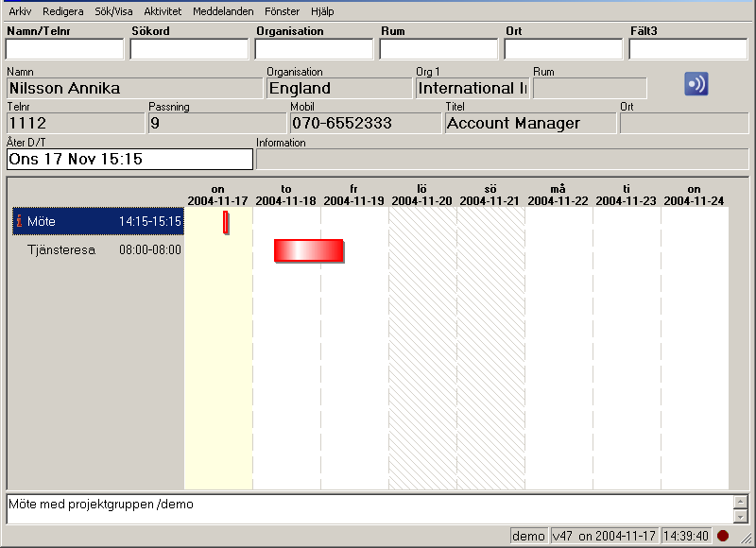
Task: Click the Åter D/T field Ons 17 Nov 15:15
Action: (x=129, y=159)
